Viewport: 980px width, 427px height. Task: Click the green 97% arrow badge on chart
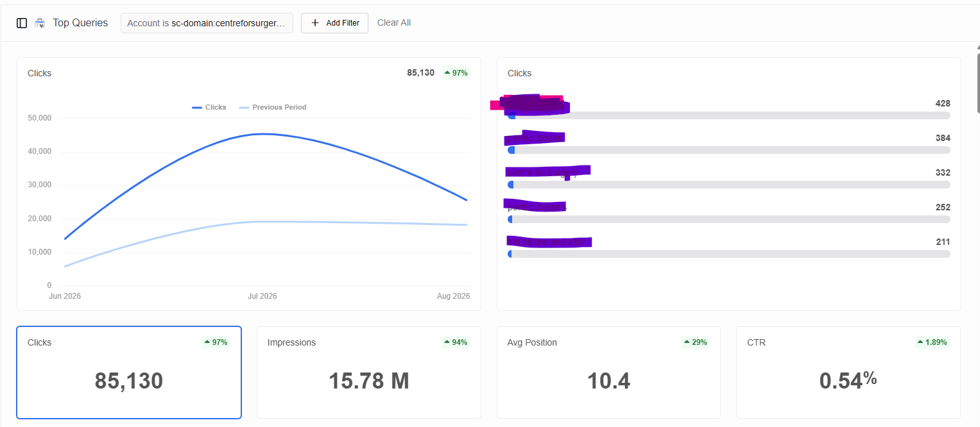[x=456, y=73]
